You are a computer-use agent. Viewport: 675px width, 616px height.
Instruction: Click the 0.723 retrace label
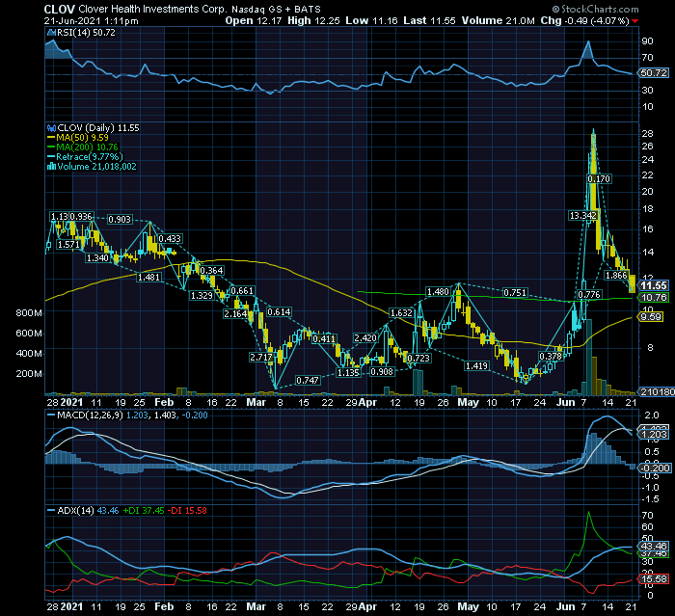tap(418, 358)
